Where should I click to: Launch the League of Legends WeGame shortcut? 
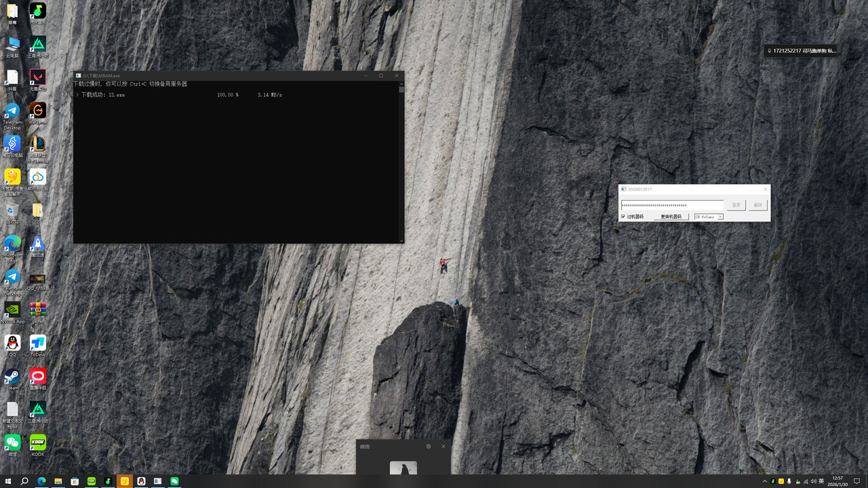(x=38, y=148)
